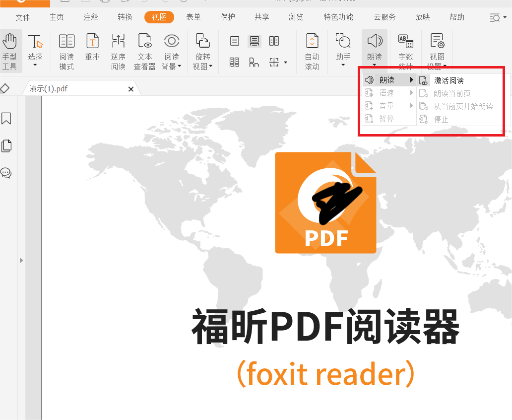Open the Text Viewer (文本查看器)
Image resolution: width=512 pixels, height=420 pixels.
[x=145, y=51]
